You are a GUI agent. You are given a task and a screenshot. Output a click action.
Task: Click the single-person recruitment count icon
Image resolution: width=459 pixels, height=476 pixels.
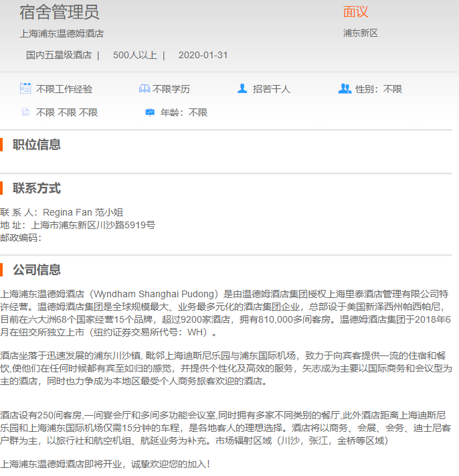pyautogui.click(x=242, y=88)
